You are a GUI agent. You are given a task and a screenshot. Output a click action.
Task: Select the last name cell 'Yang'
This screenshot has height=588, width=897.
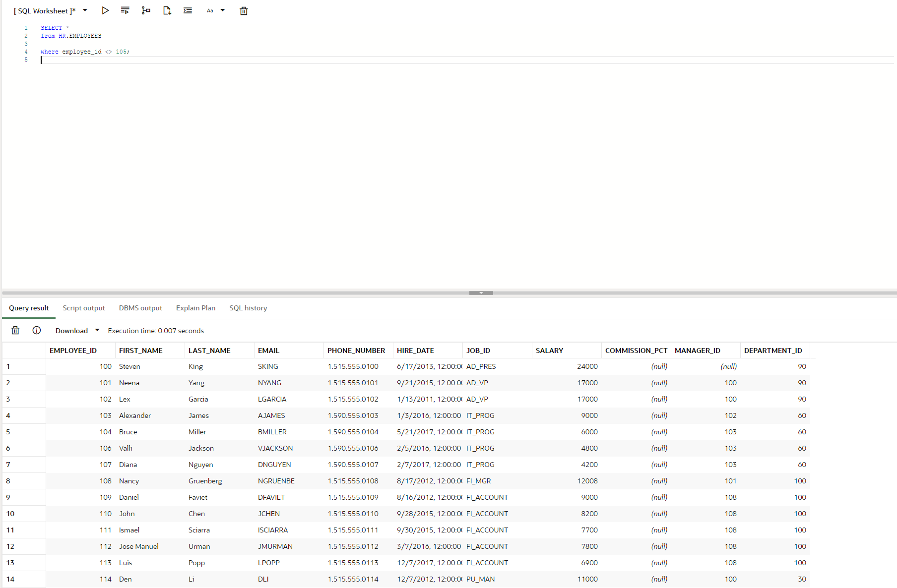219,383
